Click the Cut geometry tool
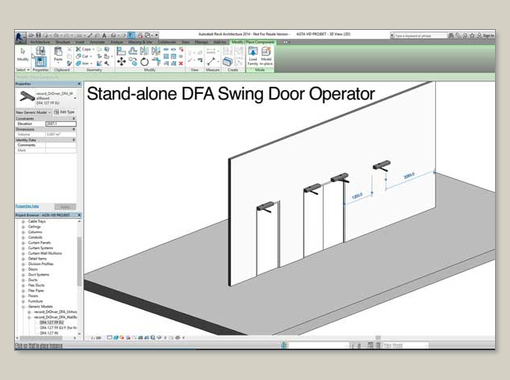The image size is (510, 380). [x=84, y=56]
